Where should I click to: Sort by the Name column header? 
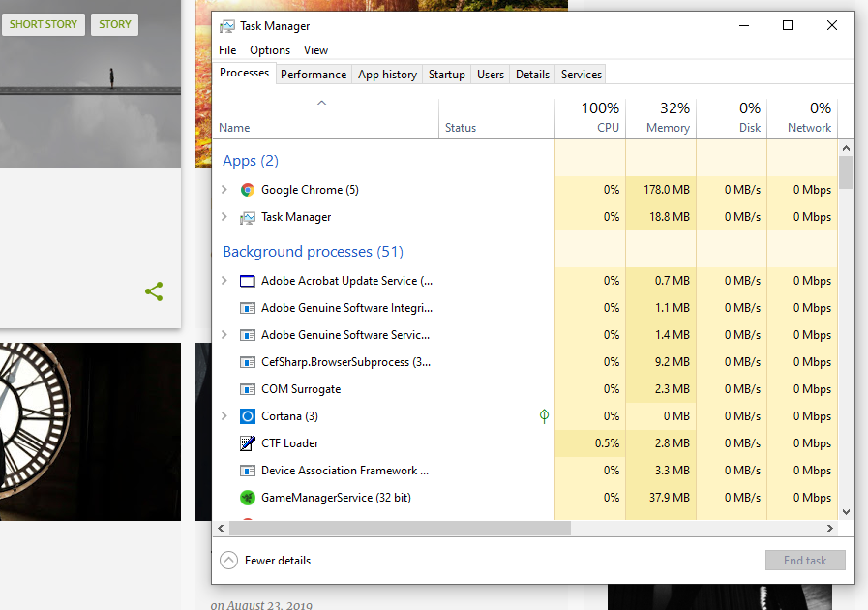tap(325, 118)
